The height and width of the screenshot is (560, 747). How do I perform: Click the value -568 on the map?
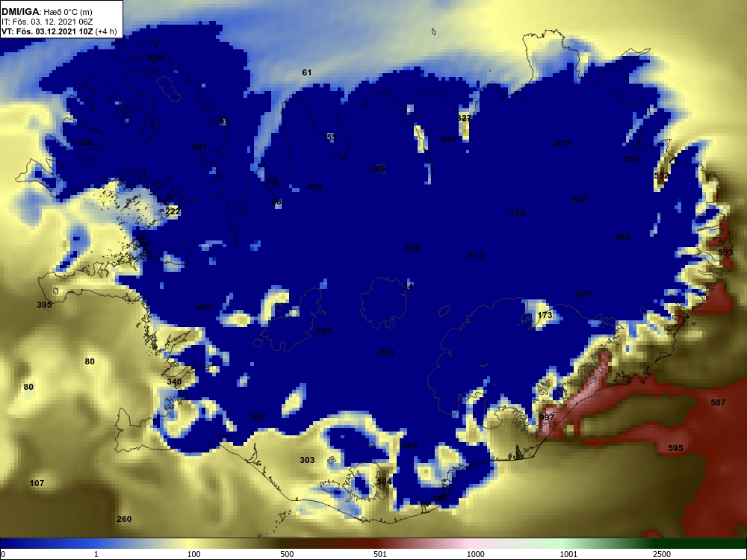point(412,248)
